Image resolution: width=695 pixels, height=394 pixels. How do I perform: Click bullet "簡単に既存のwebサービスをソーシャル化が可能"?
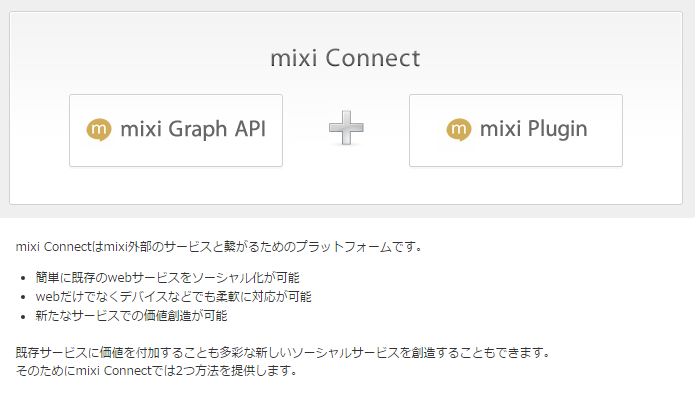coord(168,278)
